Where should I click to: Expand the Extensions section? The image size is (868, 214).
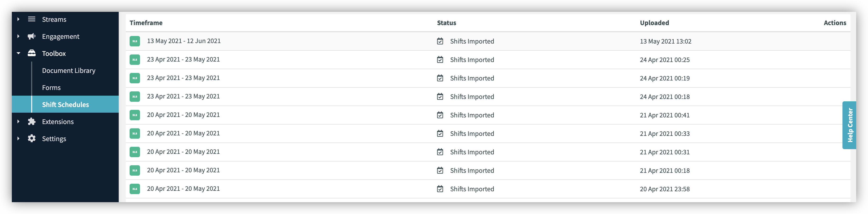point(18,121)
